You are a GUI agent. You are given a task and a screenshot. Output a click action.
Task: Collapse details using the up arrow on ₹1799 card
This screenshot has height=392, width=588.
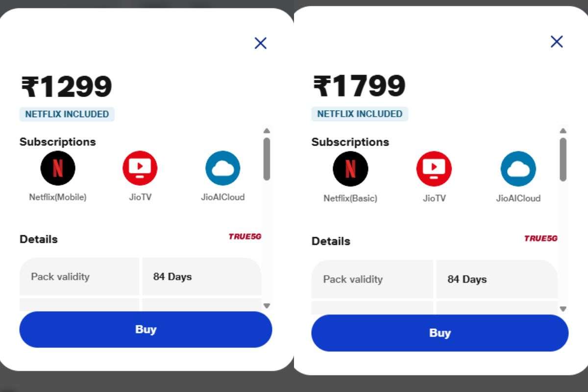coord(563,130)
